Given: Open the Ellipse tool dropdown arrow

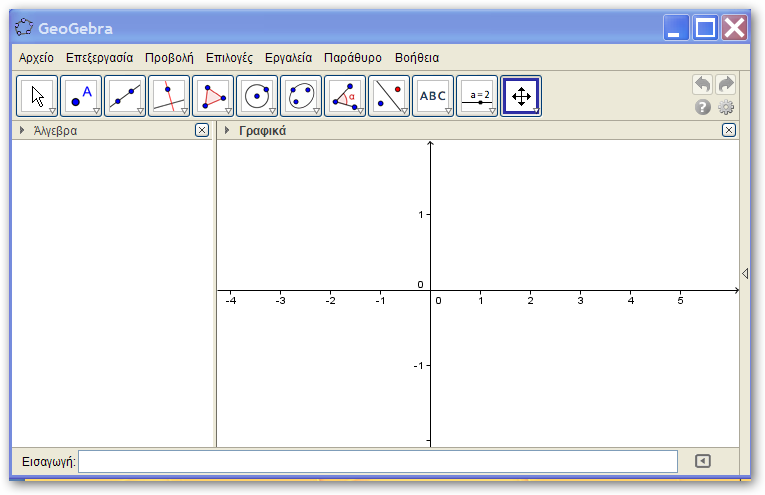Looking at the screenshot, I should point(316,111).
